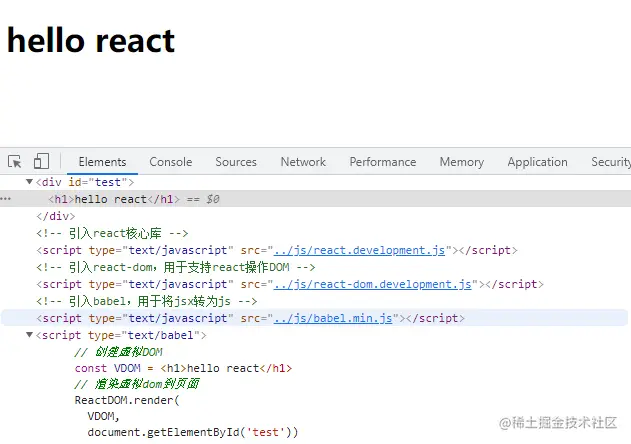Follow the ../js/react.development.js link
Image resolution: width=631 pixels, height=444 pixels.
[x=359, y=250]
